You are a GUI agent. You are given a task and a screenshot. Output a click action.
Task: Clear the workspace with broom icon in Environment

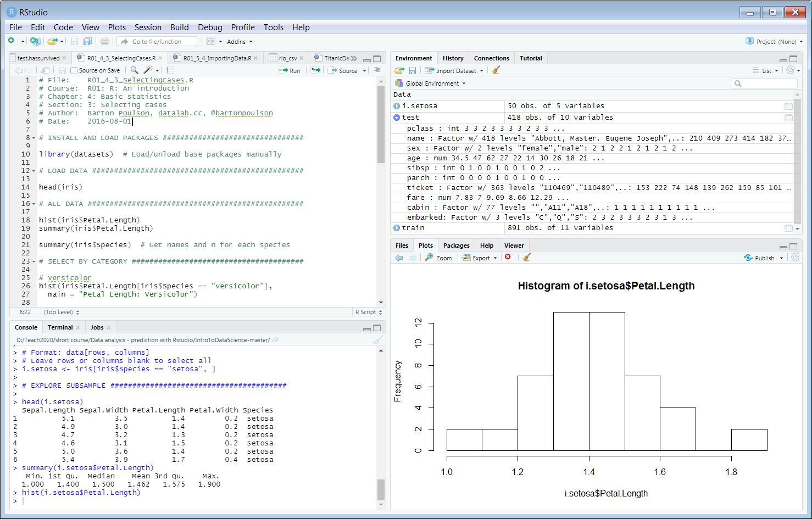pos(496,70)
